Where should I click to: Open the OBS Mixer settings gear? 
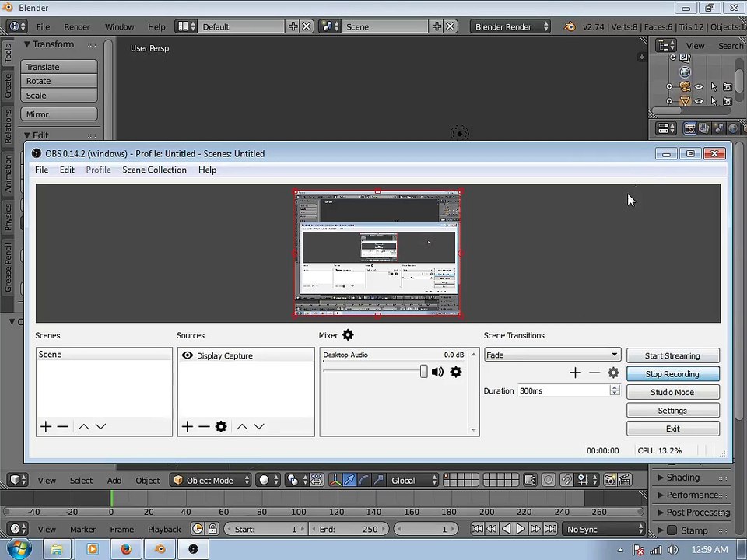point(348,334)
